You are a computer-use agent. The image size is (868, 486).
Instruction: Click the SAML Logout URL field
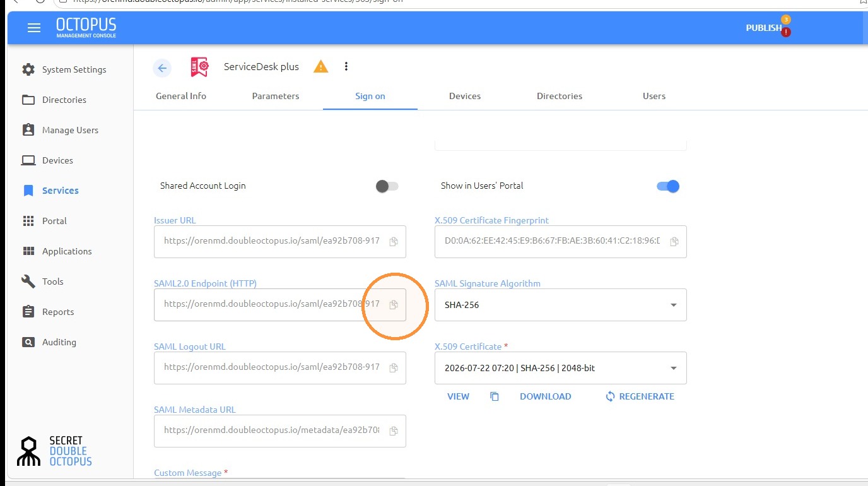point(280,368)
